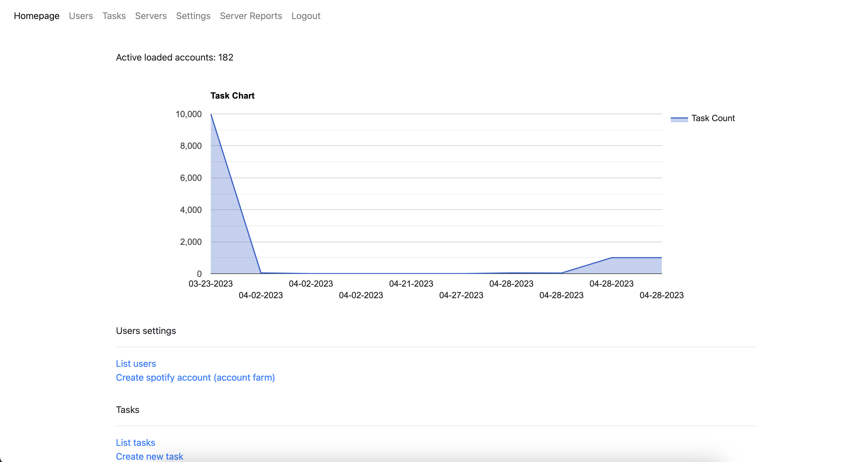The height and width of the screenshot is (462, 868).
Task: Toggle active loaded accounts display
Action: pos(175,57)
